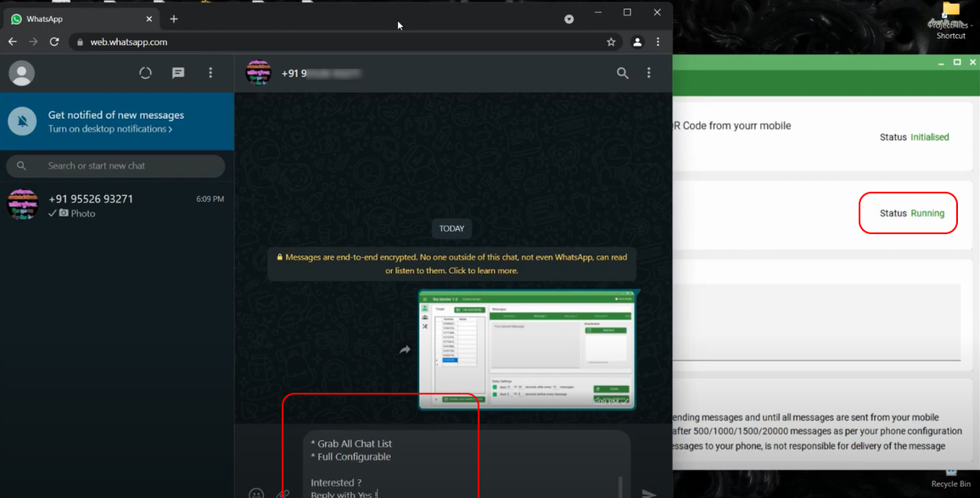980x498 pixels.
Task: Select the +91 95526 93271 chat
Action: coord(116,205)
